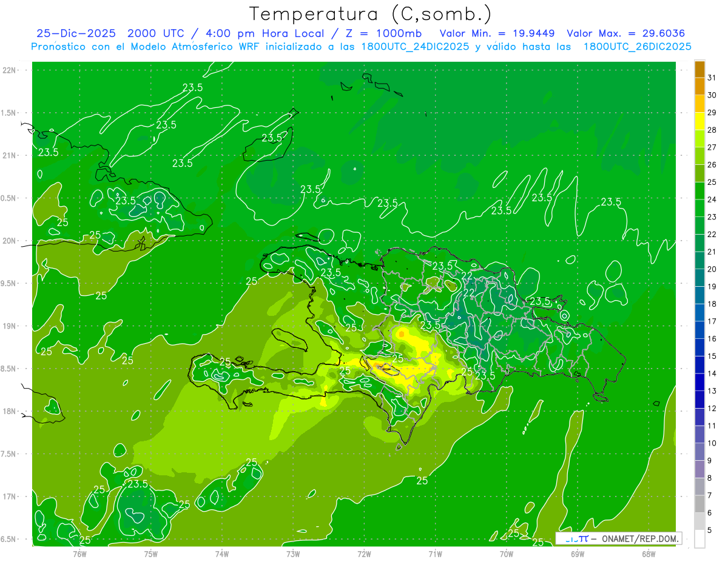The height and width of the screenshot is (562, 728).
Task: Click the '20' label on color scale
Action: tap(712, 269)
